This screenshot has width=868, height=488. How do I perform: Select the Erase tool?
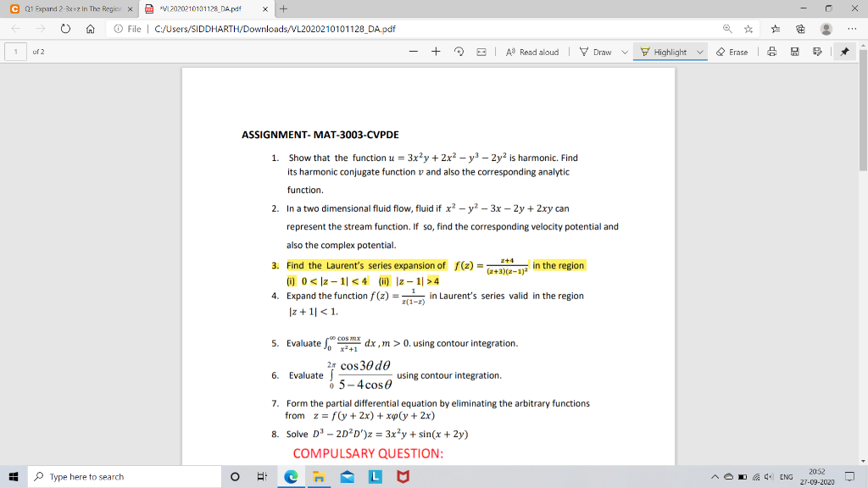click(732, 52)
